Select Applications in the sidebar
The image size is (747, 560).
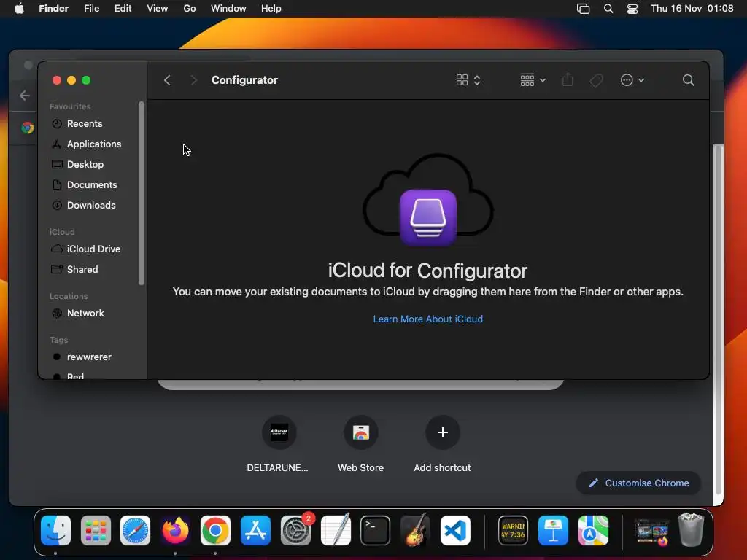click(87, 144)
